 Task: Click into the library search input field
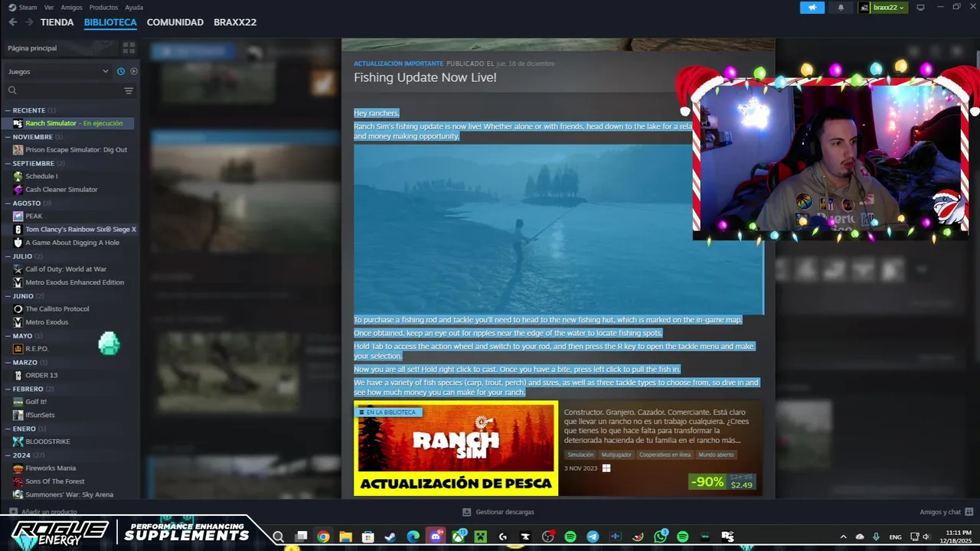pyautogui.click(x=69, y=90)
